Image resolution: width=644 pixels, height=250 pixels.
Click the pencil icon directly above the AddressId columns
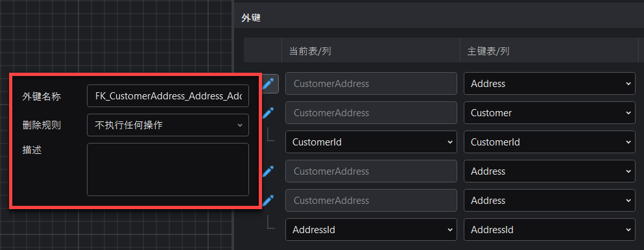(x=268, y=200)
